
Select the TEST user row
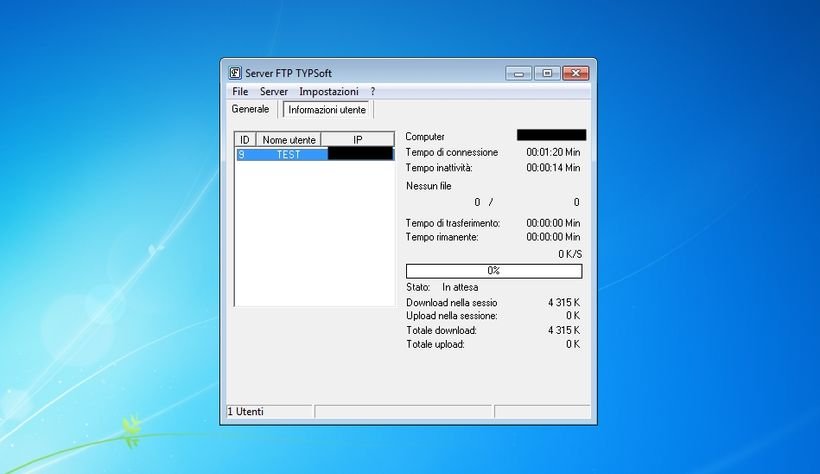coord(288,155)
